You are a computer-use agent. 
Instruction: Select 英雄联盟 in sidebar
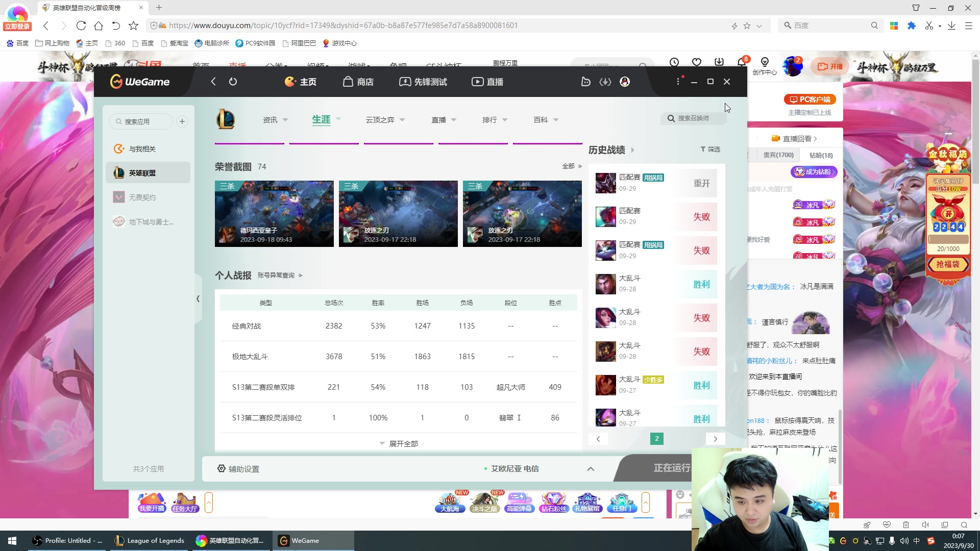(148, 173)
